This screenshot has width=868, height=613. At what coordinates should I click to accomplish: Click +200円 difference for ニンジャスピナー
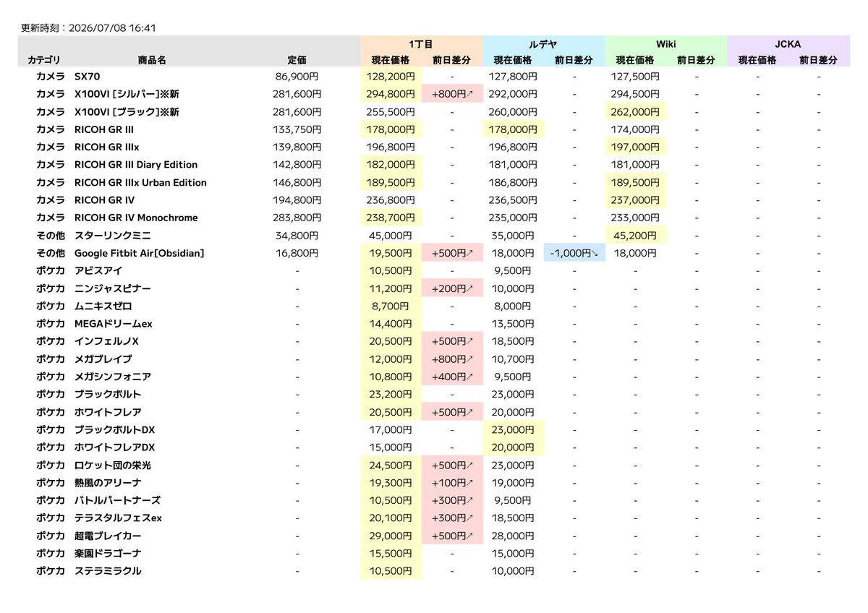pos(452,288)
